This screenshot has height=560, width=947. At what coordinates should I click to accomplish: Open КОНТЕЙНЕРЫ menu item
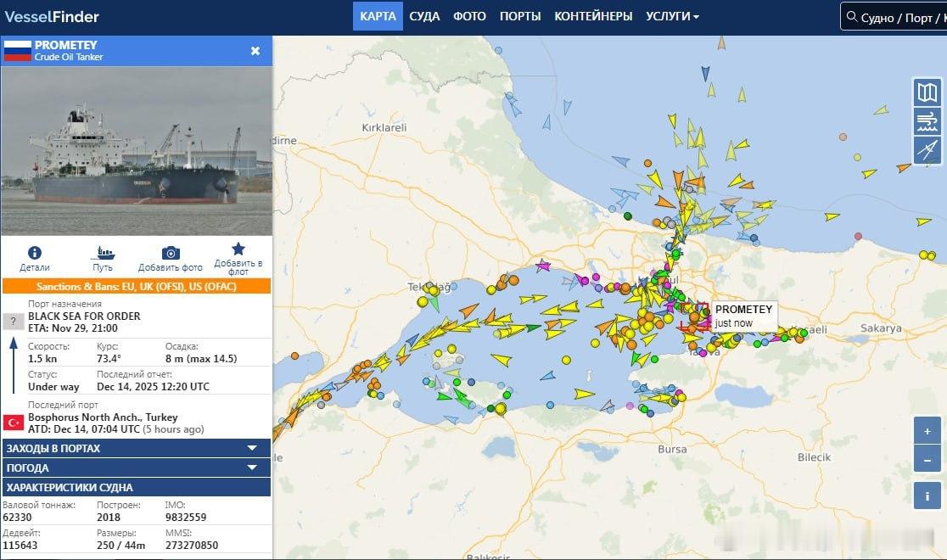click(x=594, y=16)
